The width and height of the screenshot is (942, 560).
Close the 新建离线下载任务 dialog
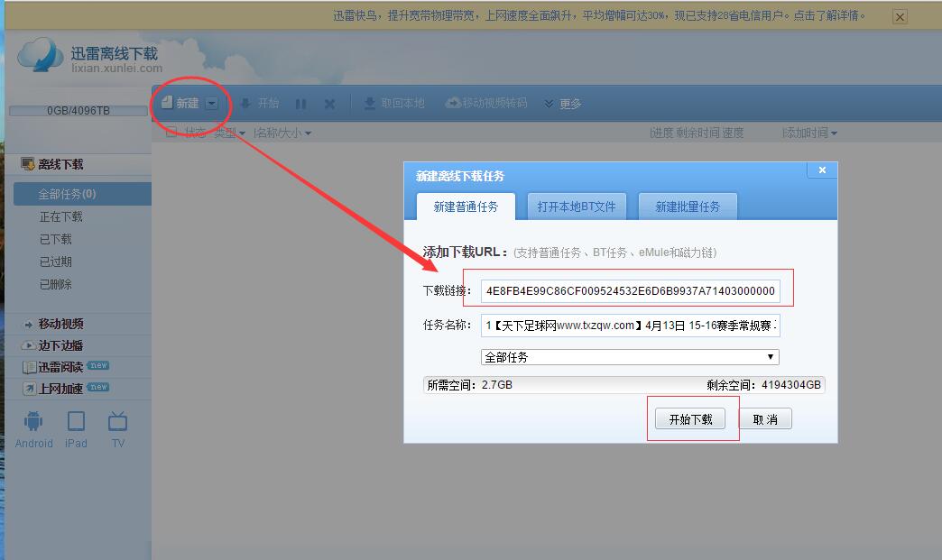(x=823, y=170)
